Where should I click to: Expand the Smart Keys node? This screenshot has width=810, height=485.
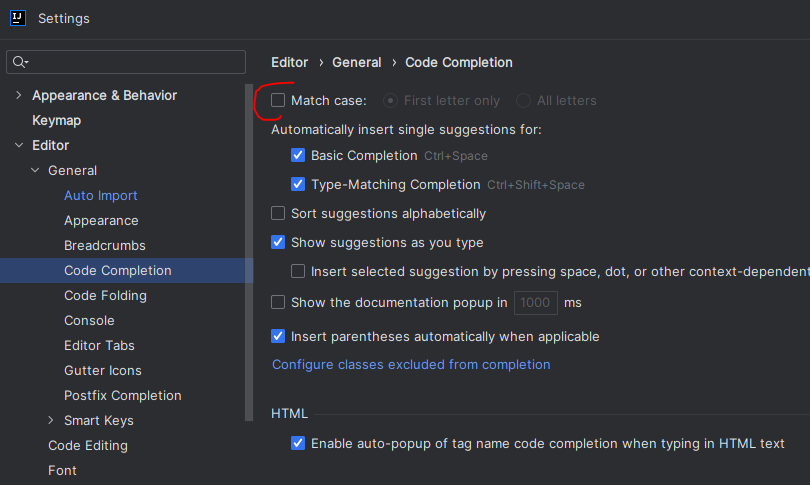pos(51,420)
